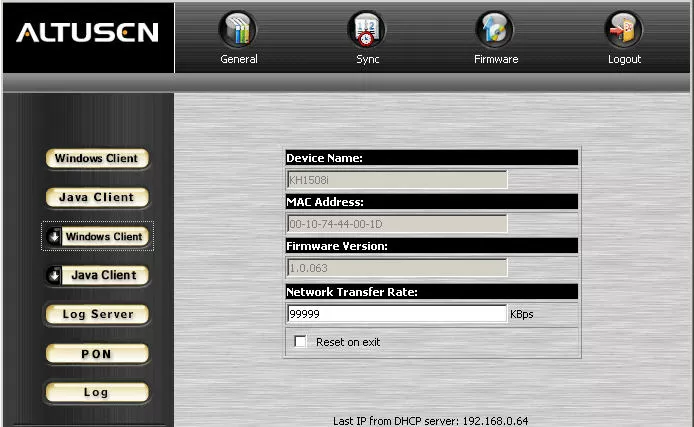Click the 'Network Transfer Rate:' header
Viewport: 694px width, 427px height.
[x=432, y=292]
